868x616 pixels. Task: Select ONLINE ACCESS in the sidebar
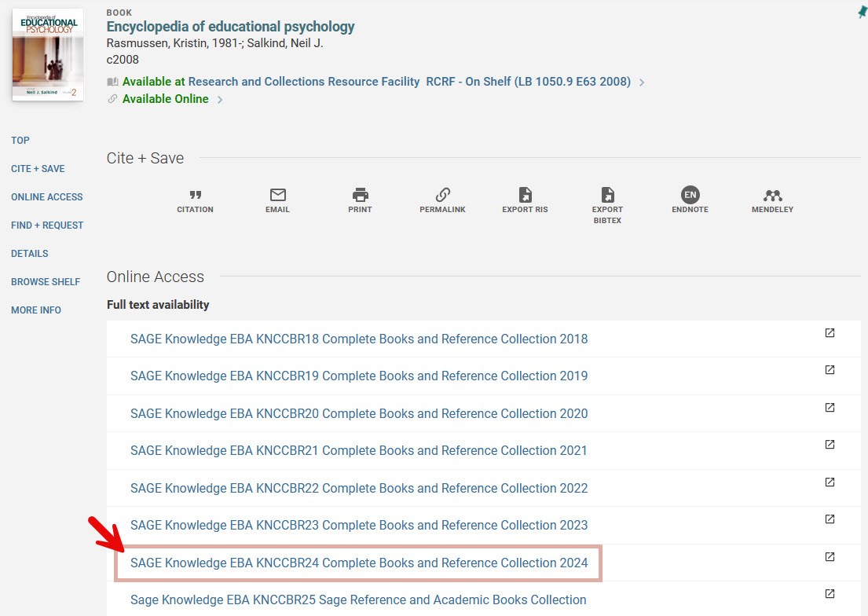[x=46, y=196]
